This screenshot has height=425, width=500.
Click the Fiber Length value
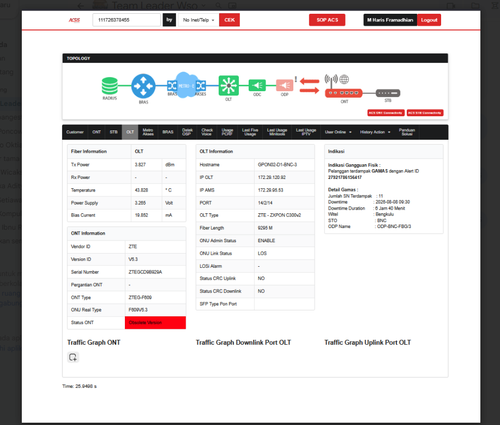pyautogui.click(x=265, y=228)
